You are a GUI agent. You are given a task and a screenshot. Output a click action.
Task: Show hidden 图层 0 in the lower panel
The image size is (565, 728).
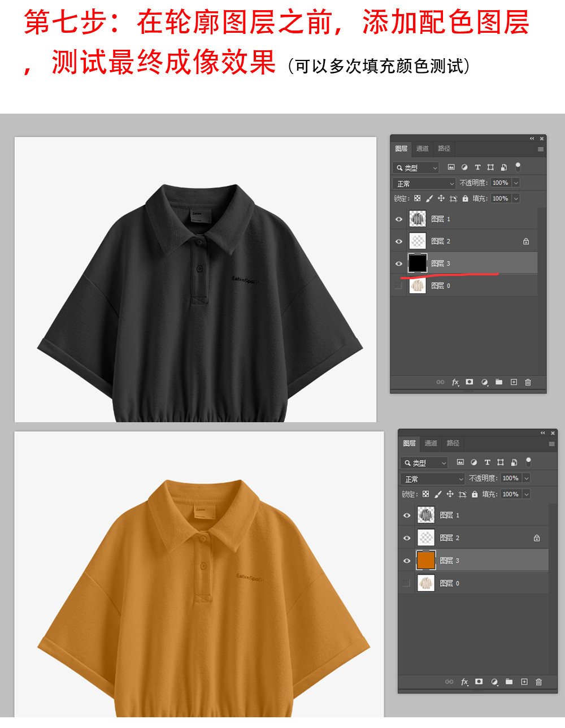pos(406,583)
